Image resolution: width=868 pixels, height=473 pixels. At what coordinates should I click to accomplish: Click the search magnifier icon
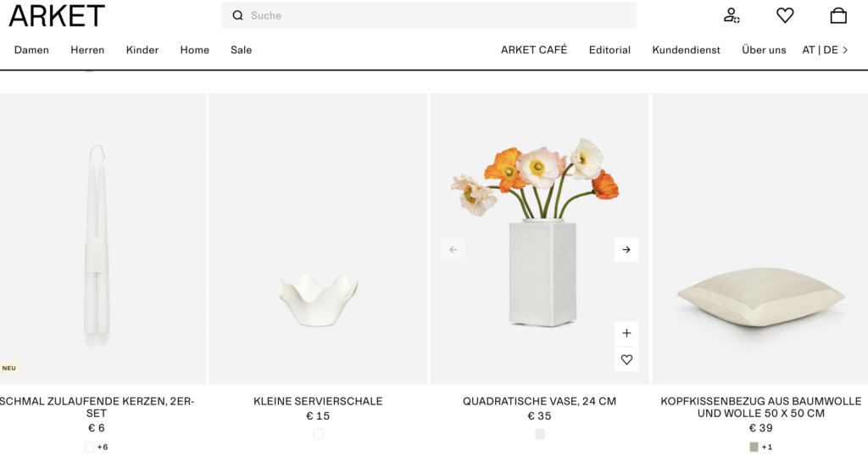(x=238, y=15)
